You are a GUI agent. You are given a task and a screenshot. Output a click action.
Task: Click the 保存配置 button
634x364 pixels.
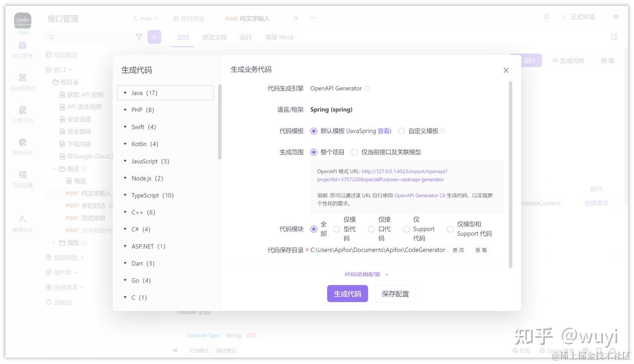[395, 294]
